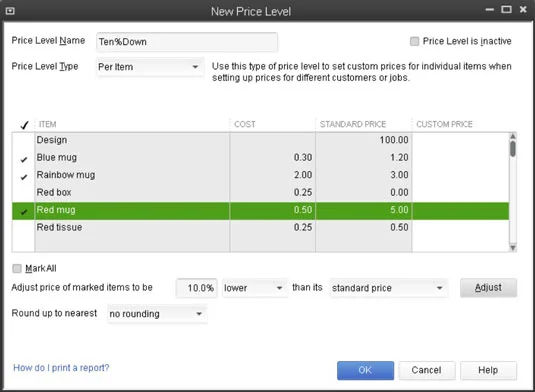Viewport: 535px width, 392px height.
Task: Open the lower/higher dropdown
Action: point(255,288)
